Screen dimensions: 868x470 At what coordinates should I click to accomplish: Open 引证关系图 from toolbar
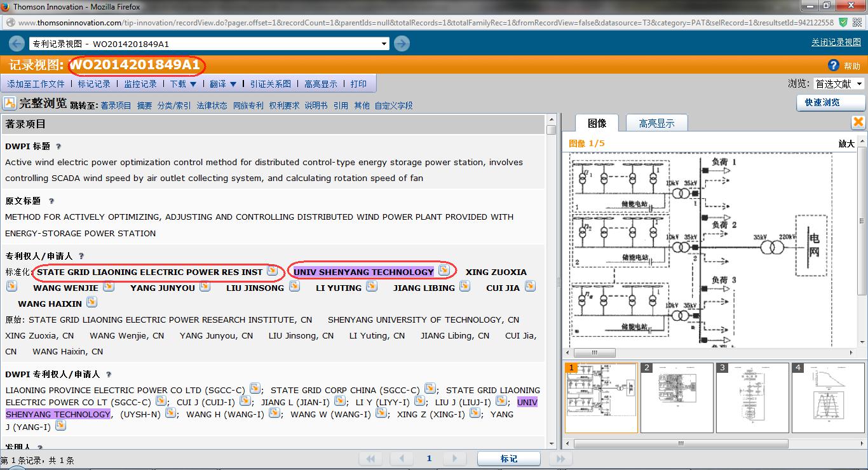[x=270, y=84]
